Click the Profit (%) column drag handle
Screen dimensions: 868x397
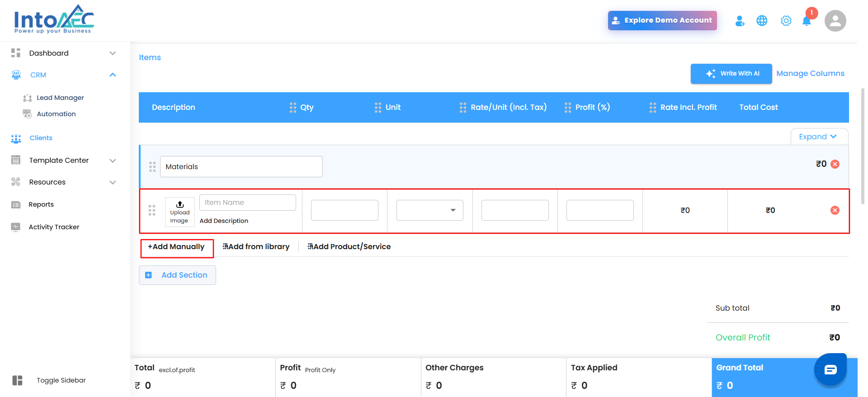click(568, 107)
